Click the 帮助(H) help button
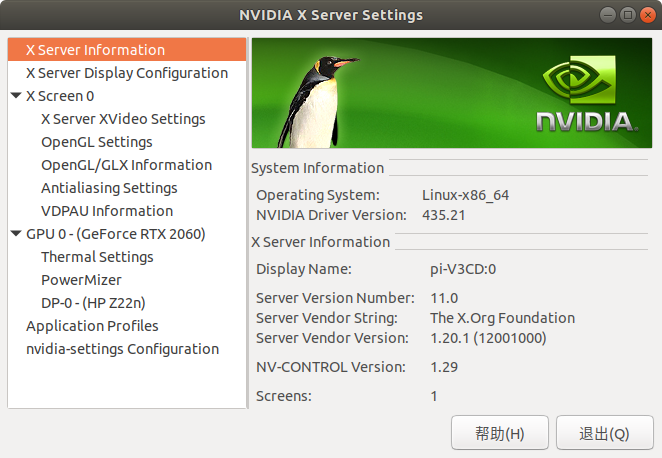The image size is (662, 458). click(x=500, y=433)
